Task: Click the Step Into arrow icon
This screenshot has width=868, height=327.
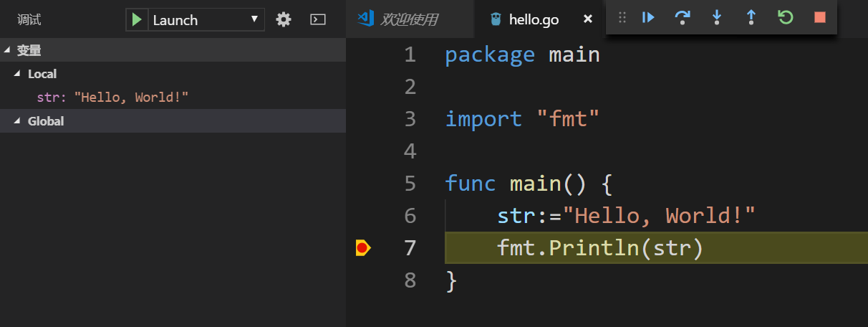Action: pos(717,17)
